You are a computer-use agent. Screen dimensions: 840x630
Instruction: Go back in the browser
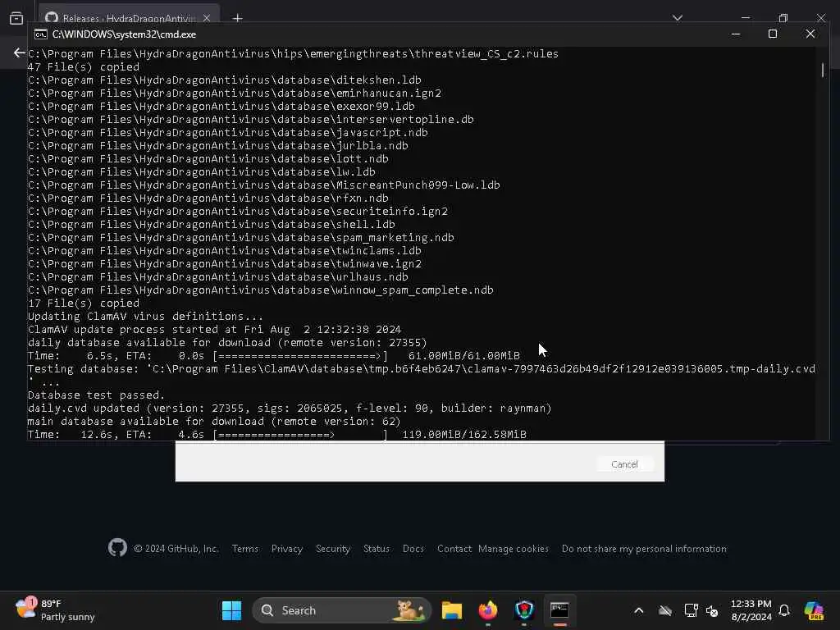20,52
